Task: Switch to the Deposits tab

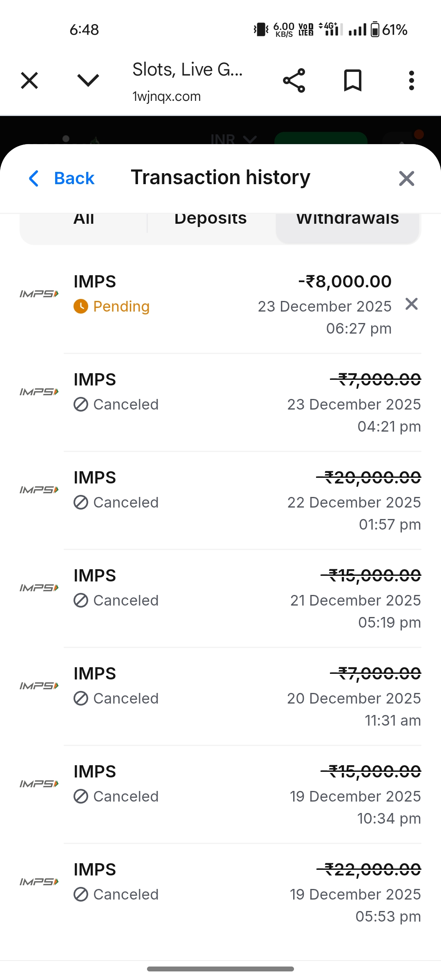Action: click(x=210, y=220)
